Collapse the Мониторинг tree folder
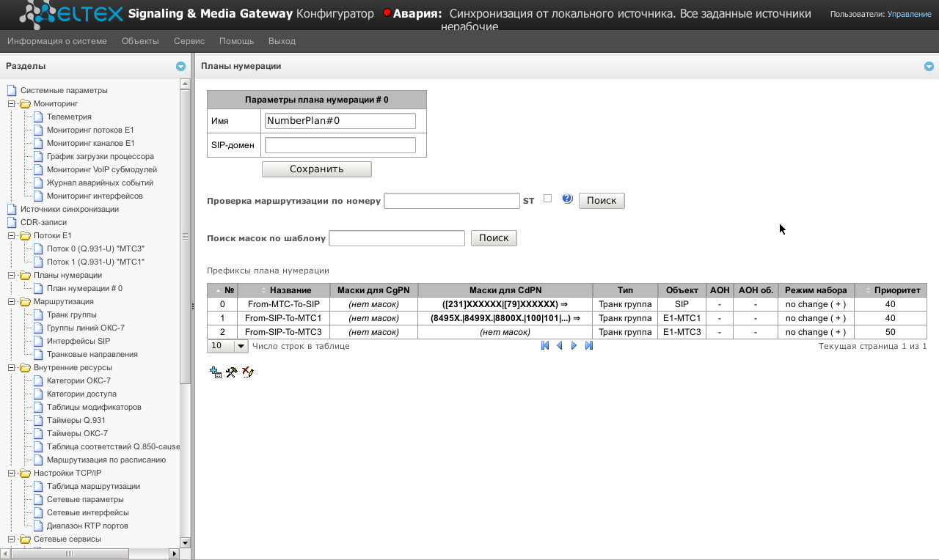This screenshot has height=560, width=939. (12, 103)
